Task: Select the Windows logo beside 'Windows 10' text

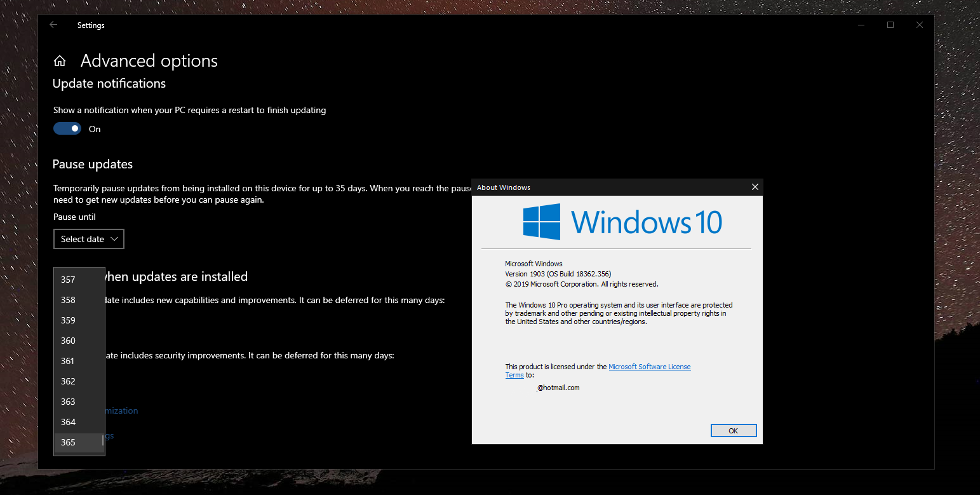Action: pyautogui.click(x=541, y=222)
